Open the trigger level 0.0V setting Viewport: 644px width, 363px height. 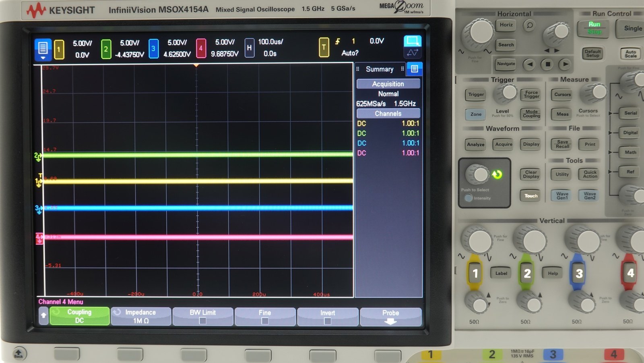[377, 41]
